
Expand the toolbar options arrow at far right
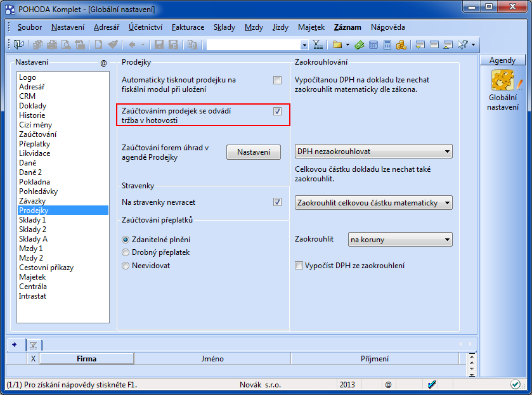(x=473, y=44)
